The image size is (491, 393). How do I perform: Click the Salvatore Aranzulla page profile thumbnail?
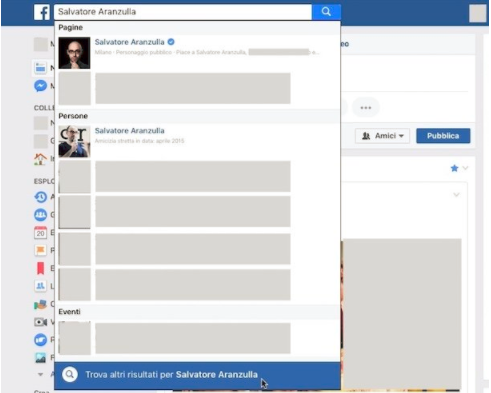point(74,53)
